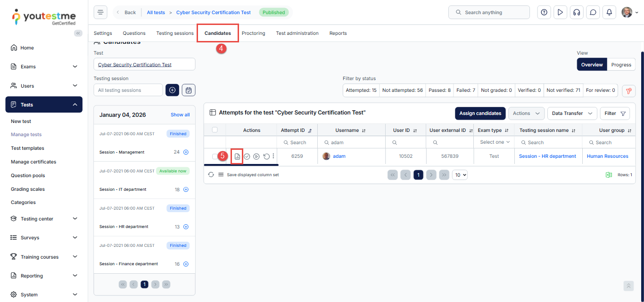The image size is (644, 302).
Task: Open notifications bell icon
Action: (x=609, y=12)
